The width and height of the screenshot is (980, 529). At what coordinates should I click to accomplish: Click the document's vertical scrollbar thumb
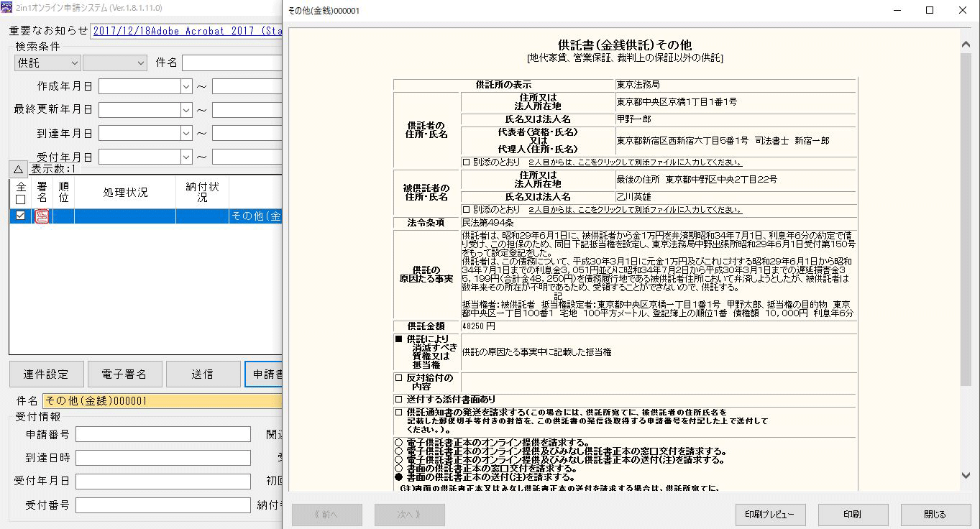(966, 216)
